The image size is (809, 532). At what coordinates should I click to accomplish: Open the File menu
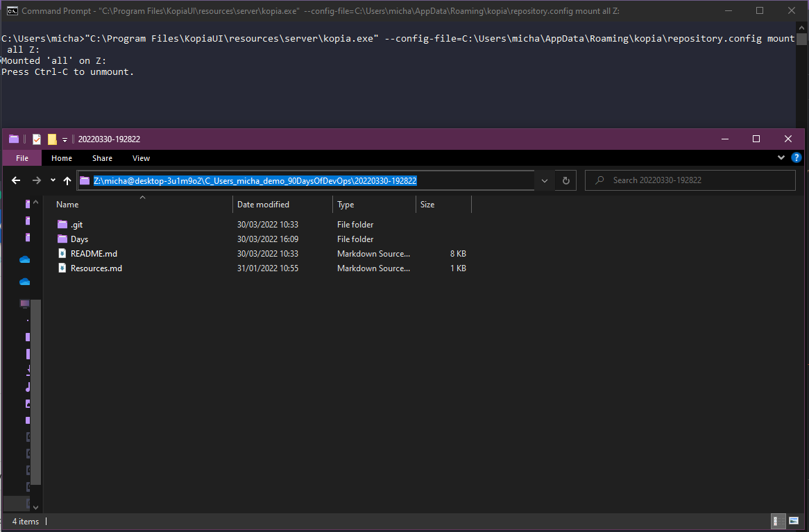pyautogui.click(x=22, y=158)
